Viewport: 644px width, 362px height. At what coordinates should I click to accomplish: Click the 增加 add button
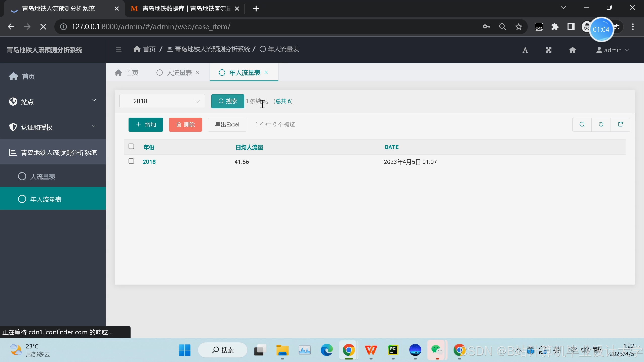click(x=146, y=124)
